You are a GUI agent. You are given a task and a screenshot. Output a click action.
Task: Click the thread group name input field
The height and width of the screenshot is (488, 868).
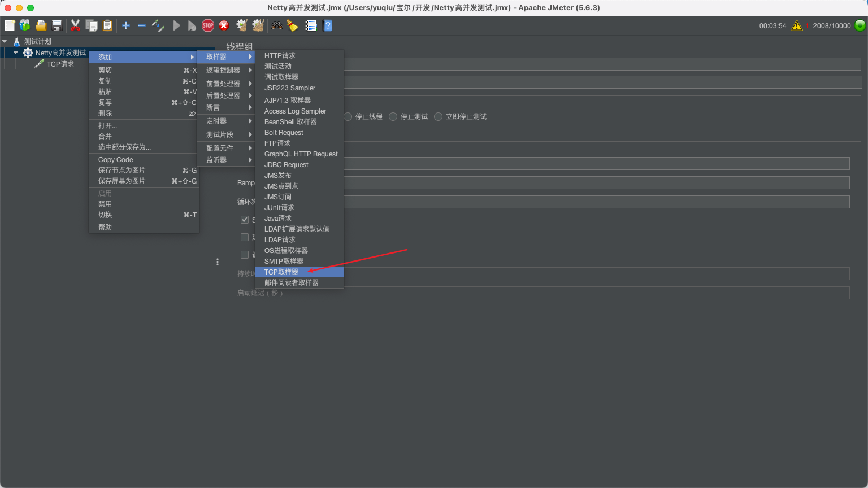[602, 64]
